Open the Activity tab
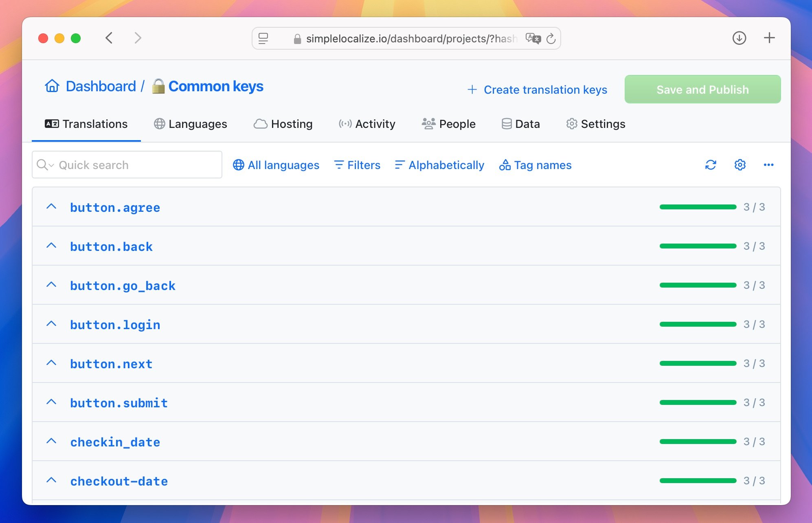 (367, 124)
